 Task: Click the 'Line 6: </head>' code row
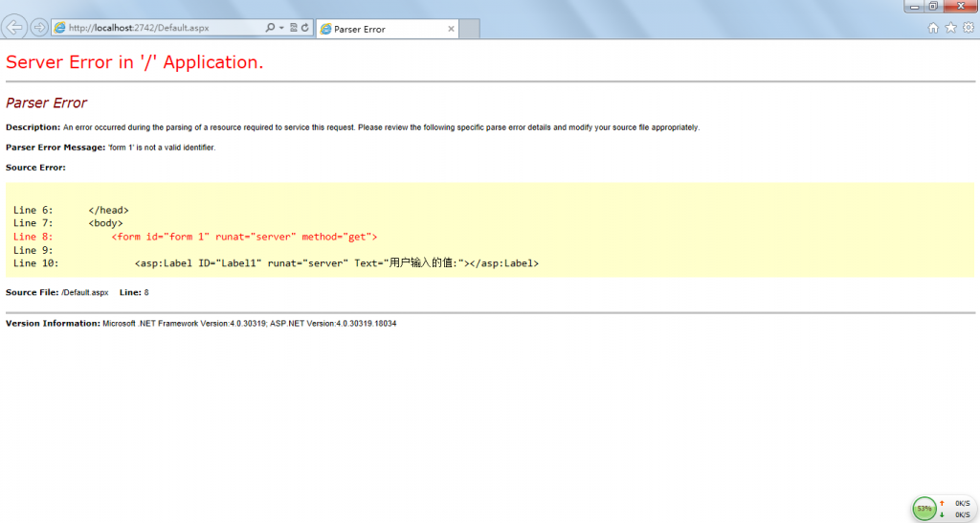point(71,210)
